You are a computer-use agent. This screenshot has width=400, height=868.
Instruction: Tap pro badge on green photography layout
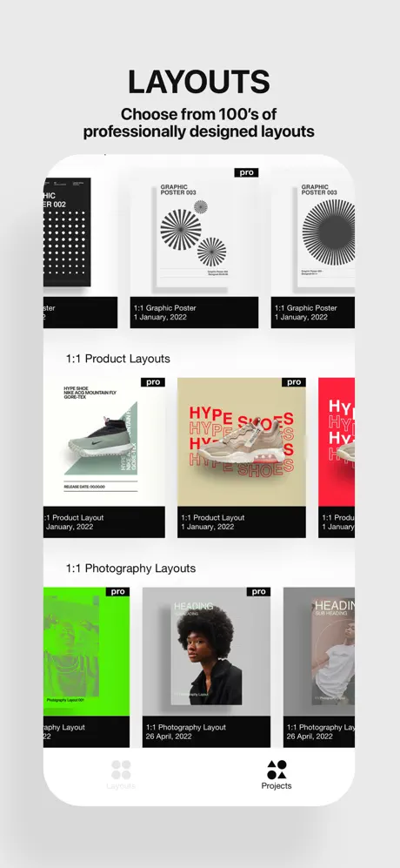coord(118,592)
